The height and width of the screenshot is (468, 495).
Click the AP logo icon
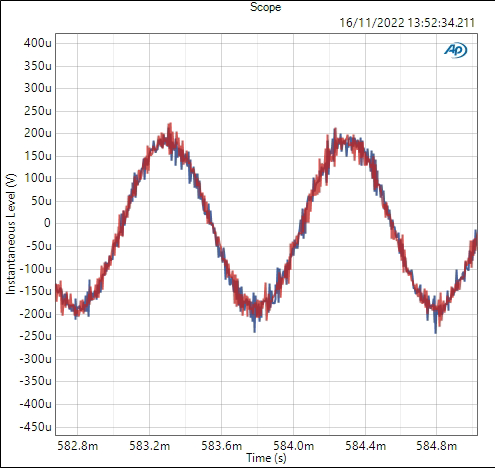(x=456, y=50)
